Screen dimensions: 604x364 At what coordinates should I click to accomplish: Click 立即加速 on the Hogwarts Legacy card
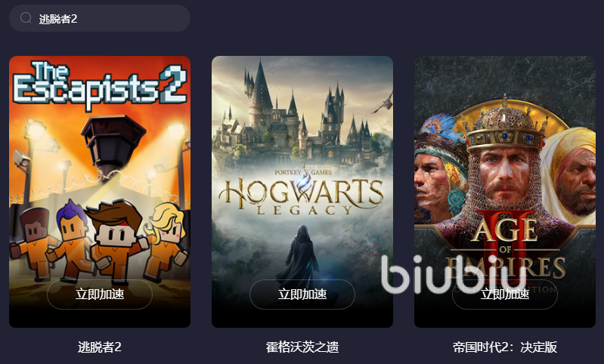pos(302,295)
